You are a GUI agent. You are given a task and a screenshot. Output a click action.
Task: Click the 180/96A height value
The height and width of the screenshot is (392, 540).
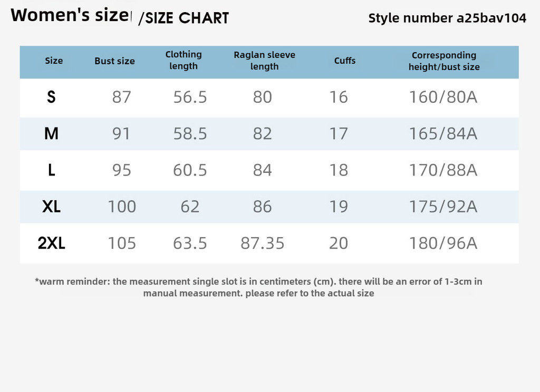tap(443, 243)
